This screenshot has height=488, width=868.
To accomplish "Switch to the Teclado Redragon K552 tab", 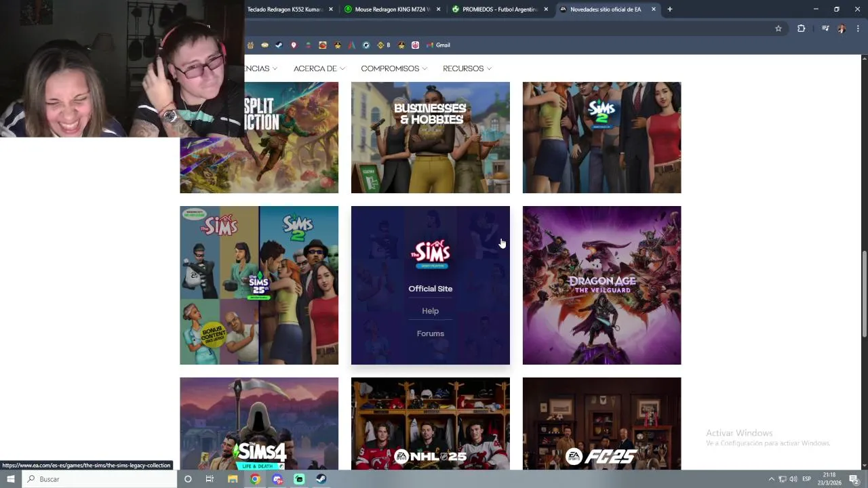I will tap(285, 9).
